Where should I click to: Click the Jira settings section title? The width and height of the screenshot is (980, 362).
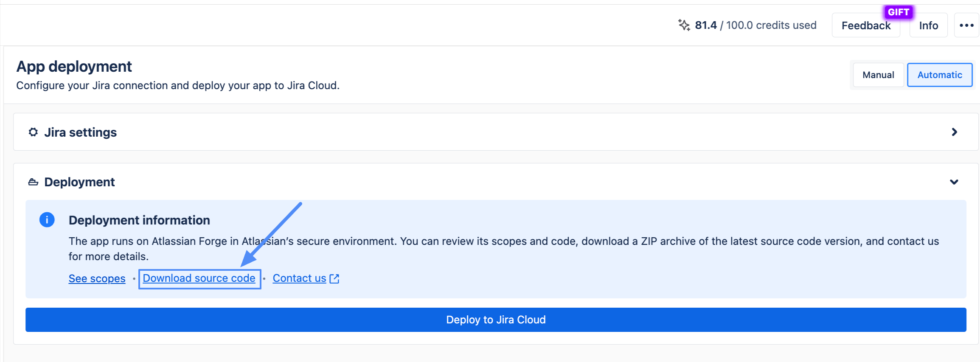80,132
